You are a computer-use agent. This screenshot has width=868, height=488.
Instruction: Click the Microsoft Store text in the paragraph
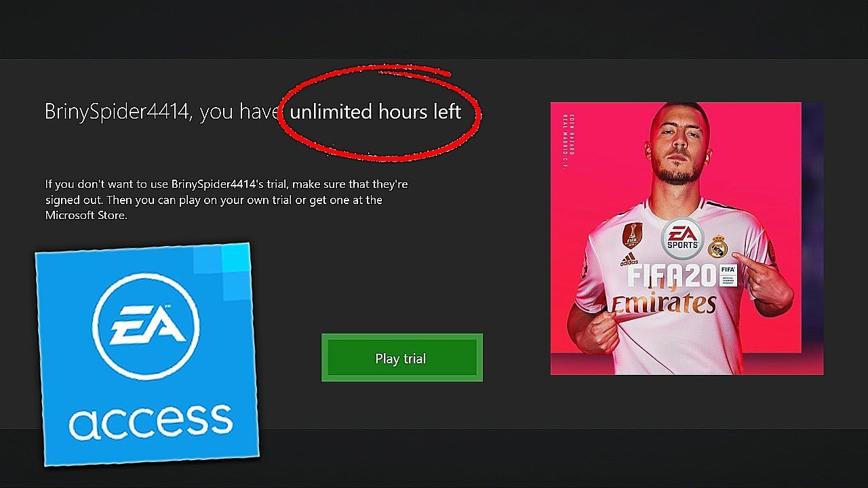coord(85,216)
